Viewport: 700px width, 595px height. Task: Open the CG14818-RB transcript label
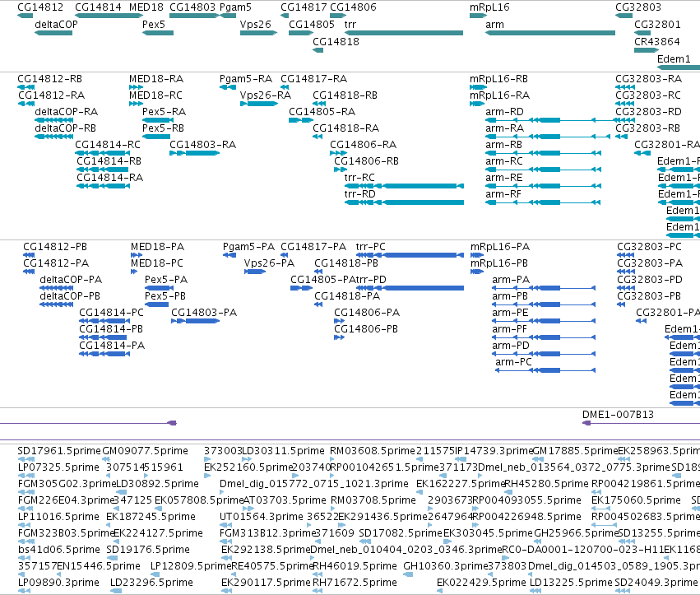[x=345, y=95]
